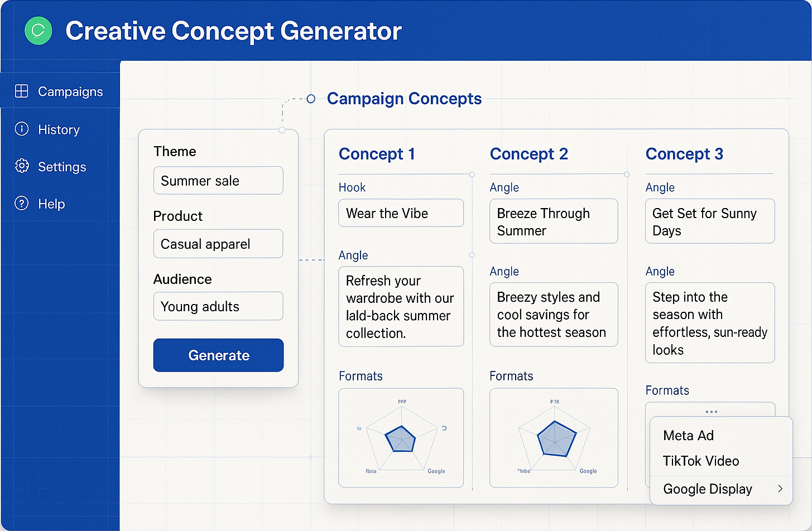The image size is (812, 531).
Task: Expand the Google Display submenu chevron
Action: [x=780, y=489]
